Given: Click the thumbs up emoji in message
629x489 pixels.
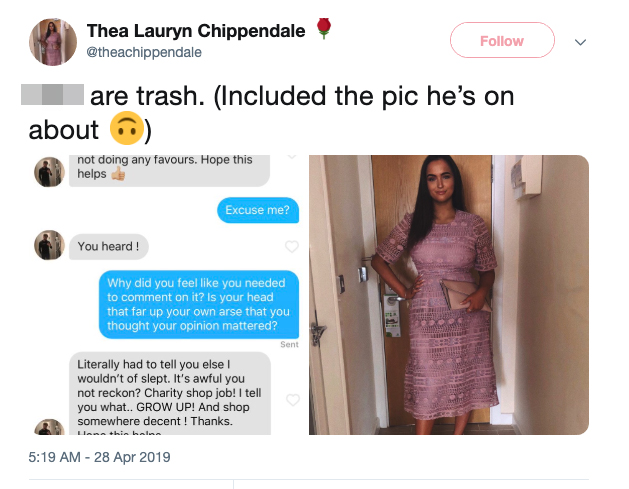Looking at the screenshot, I should (118, 174).
